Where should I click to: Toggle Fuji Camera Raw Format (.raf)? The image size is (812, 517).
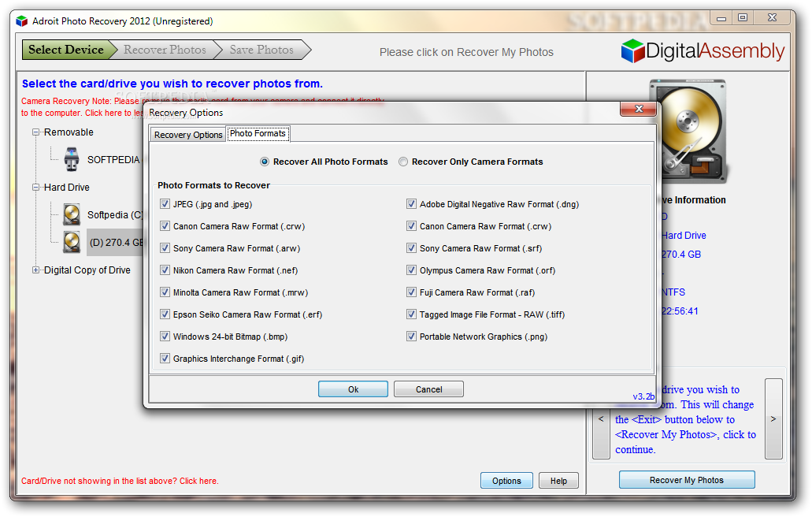[411, 292]
